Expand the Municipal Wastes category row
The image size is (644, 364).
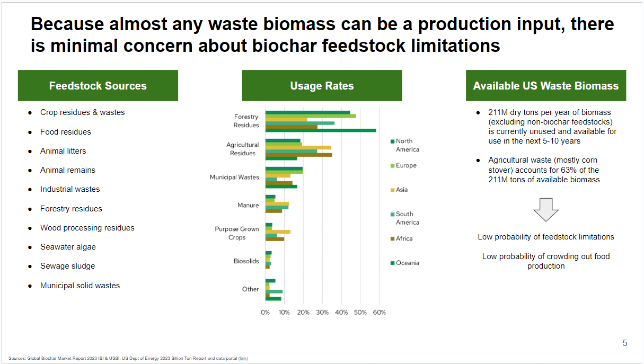coord(234,177)
